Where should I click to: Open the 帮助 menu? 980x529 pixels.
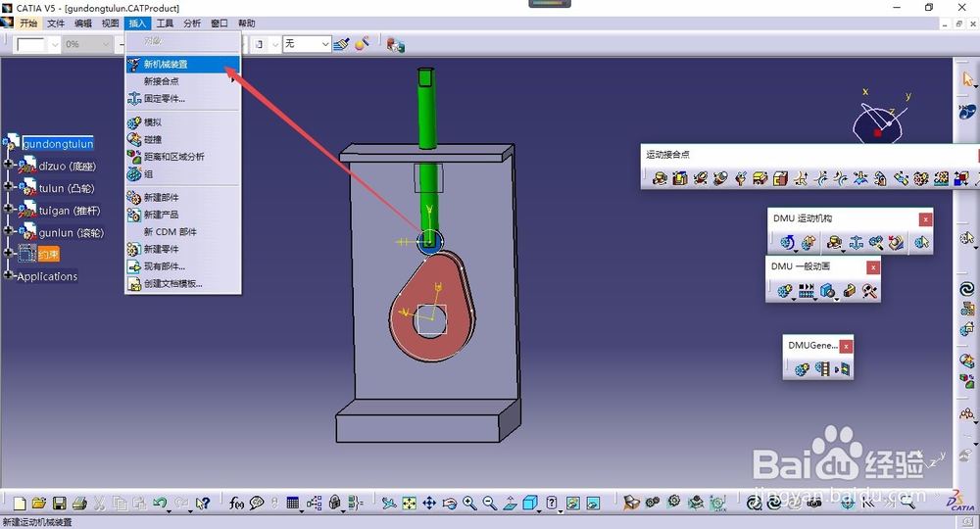pyautogui.click(x=246, y=24)
